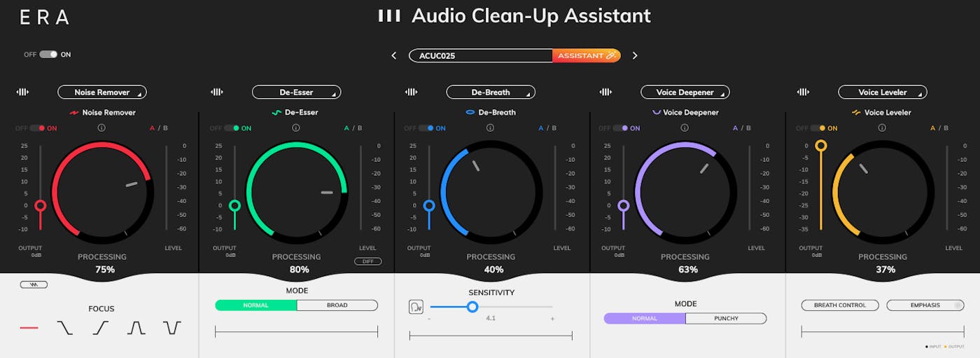Click Voice Deepener output slider handle
The image size is (980, 358).
(x=624, y=205)
